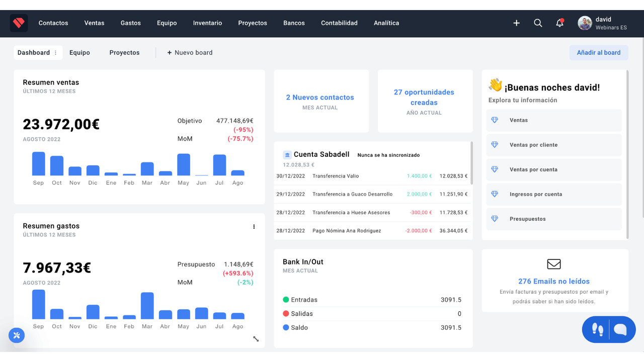Select the Dashboard board tab
Viewport: 644px width, 362px height.
point(34,52)
